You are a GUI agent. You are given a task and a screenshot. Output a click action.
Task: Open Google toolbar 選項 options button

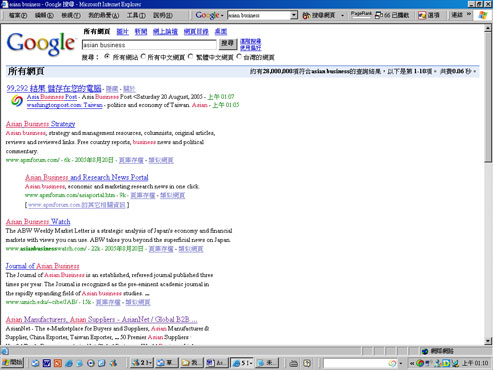coord(429,15)
